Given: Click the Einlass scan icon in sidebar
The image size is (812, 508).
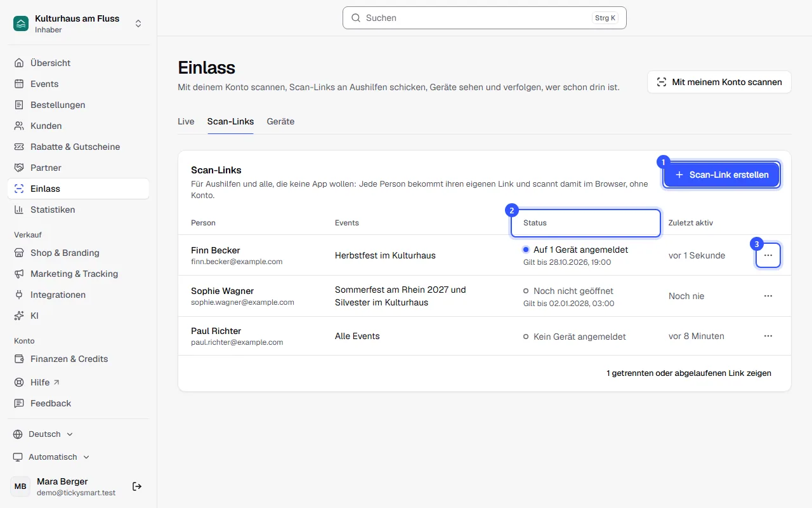Looking at the screenshot, I should pyautogui.click(x=19, y=189).
